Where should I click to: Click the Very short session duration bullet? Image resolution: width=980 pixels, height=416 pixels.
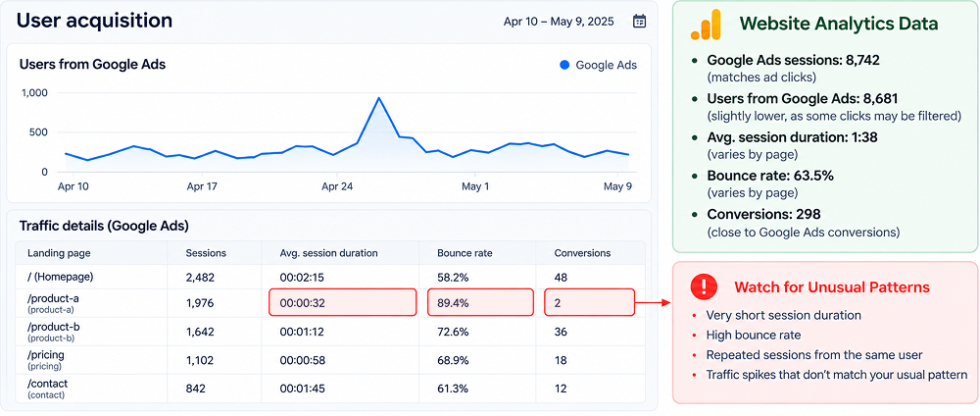point(783,315)
